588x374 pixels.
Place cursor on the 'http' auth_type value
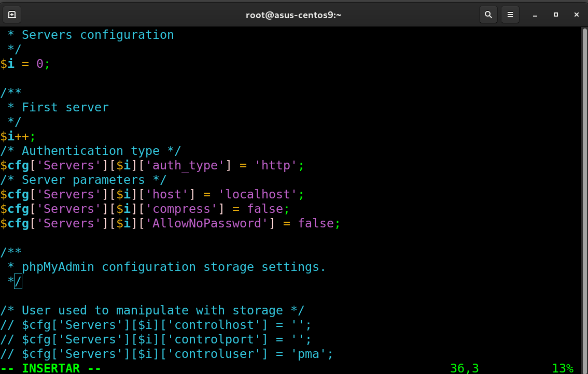(275, 166)
